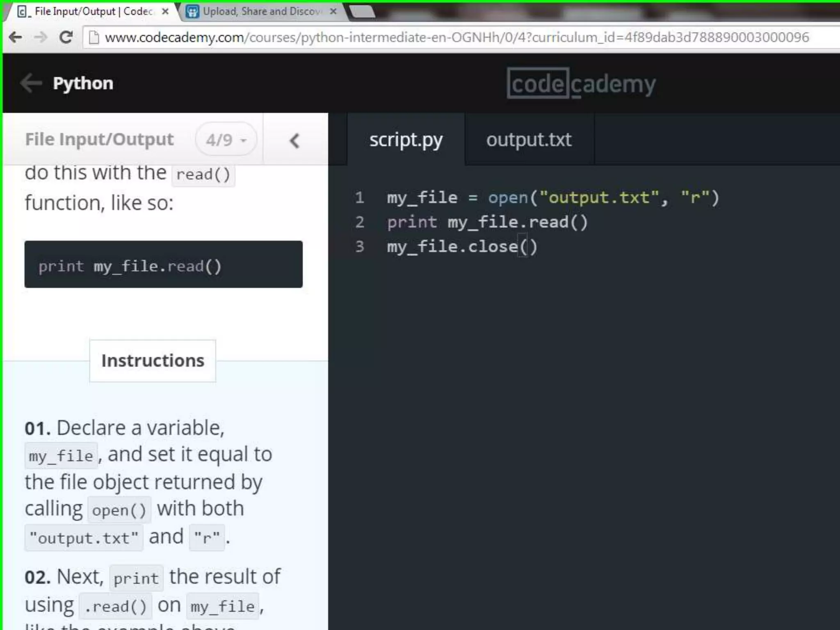Switch to the File Input/Output browser tab
The image size is (840, 630).
click(x=93, y=11)
